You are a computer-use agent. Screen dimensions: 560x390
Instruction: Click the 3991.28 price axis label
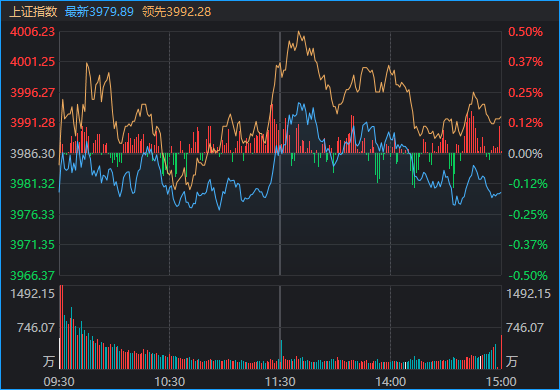[32, 123]
